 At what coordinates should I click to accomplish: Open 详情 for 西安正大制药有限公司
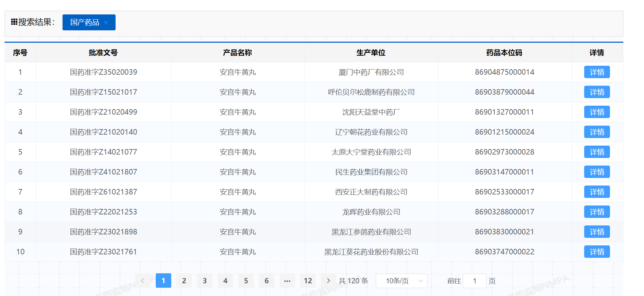[x=597, y=192]
